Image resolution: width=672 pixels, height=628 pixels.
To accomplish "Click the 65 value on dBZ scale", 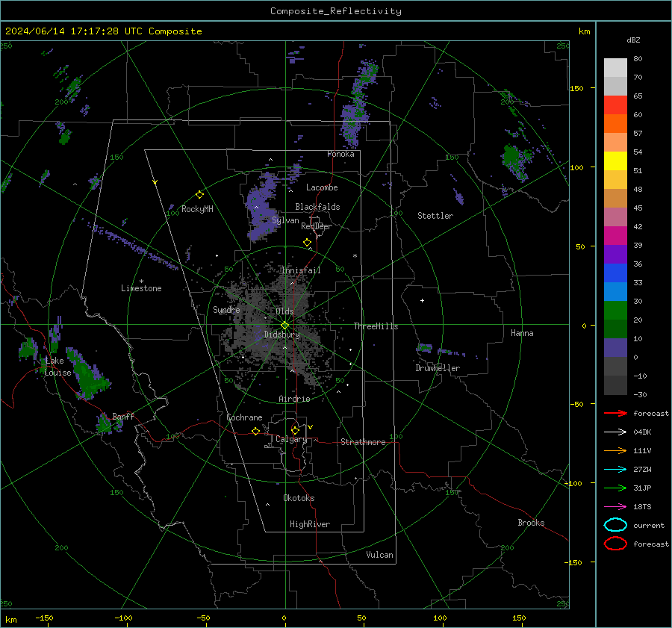I will [638, 96].
